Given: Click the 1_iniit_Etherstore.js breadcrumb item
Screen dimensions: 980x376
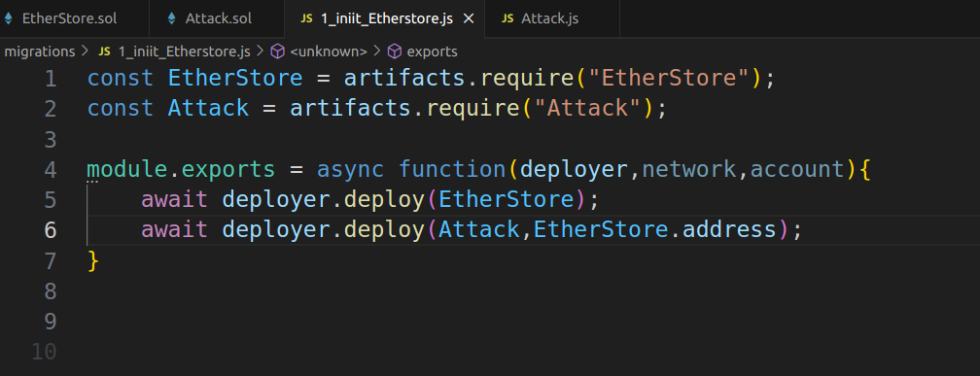Looking at the screenshot, I should click(185, 51).
